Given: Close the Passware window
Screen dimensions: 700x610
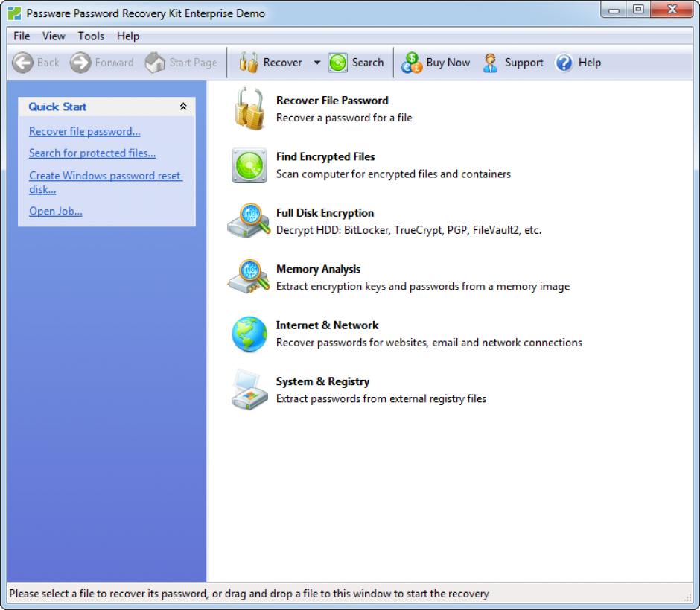Looking at the screenshot, I should click(672, 10).
